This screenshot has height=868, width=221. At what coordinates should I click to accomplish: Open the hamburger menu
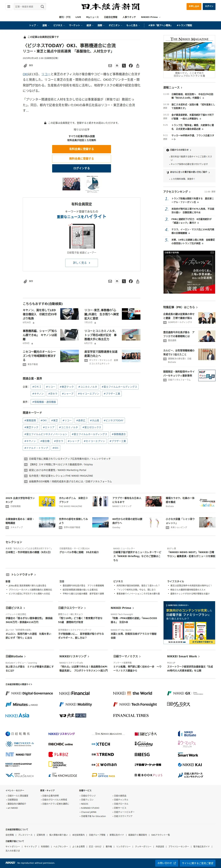(x=8, y=6)
